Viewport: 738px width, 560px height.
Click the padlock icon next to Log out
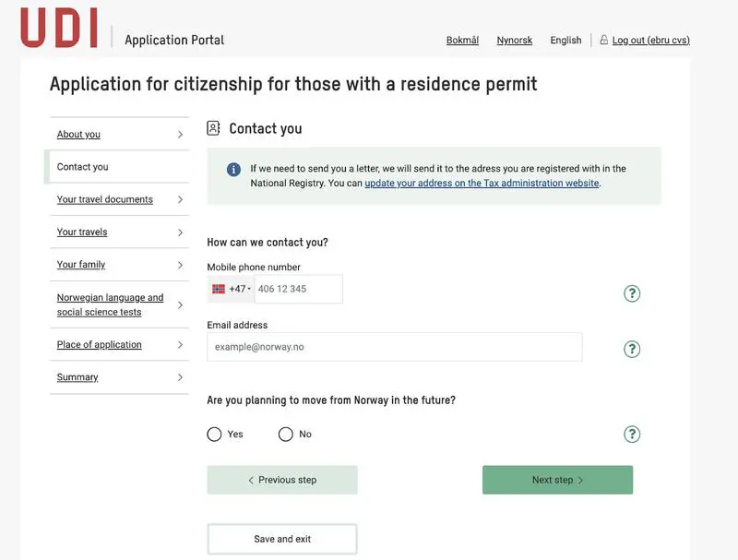[603, 40]
